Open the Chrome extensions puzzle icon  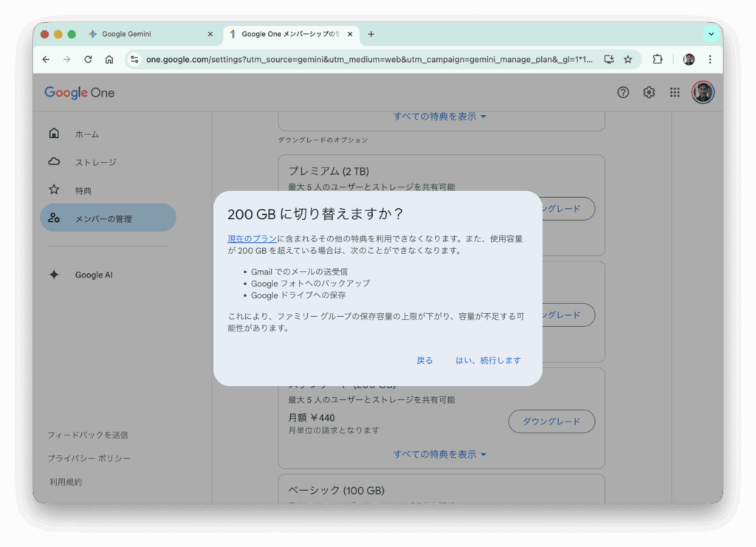(658, 60)
